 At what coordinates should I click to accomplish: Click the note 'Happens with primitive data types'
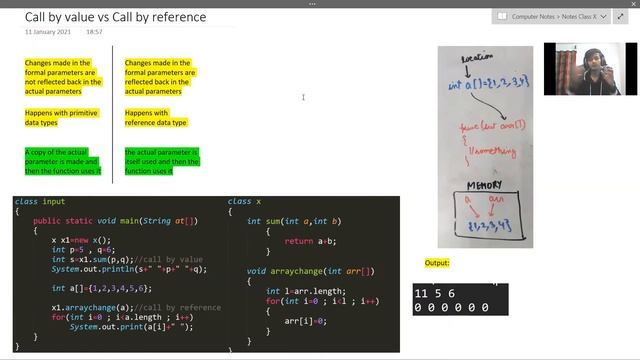coord(61,118)
